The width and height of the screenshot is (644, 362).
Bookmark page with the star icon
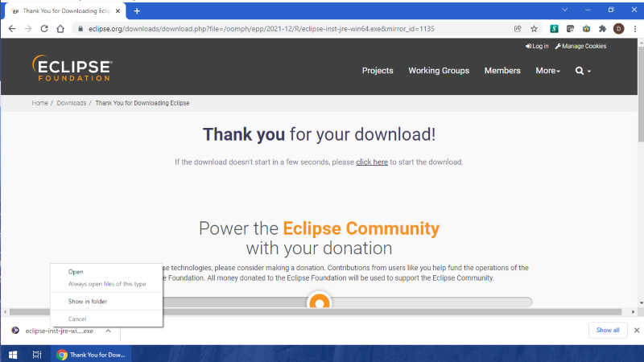click(534, 29)
